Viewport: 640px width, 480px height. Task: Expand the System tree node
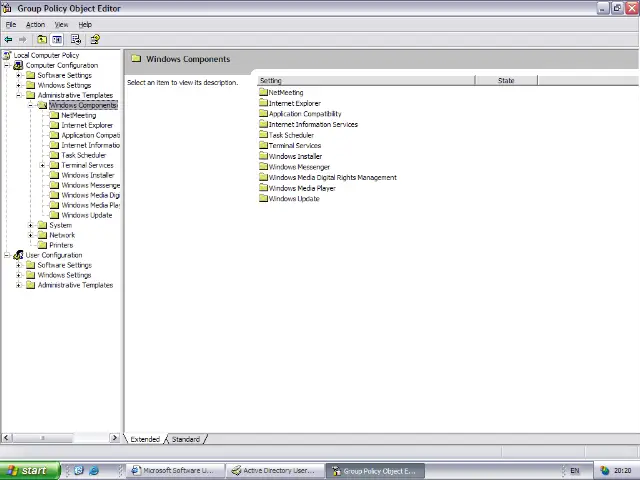[30, 225]
